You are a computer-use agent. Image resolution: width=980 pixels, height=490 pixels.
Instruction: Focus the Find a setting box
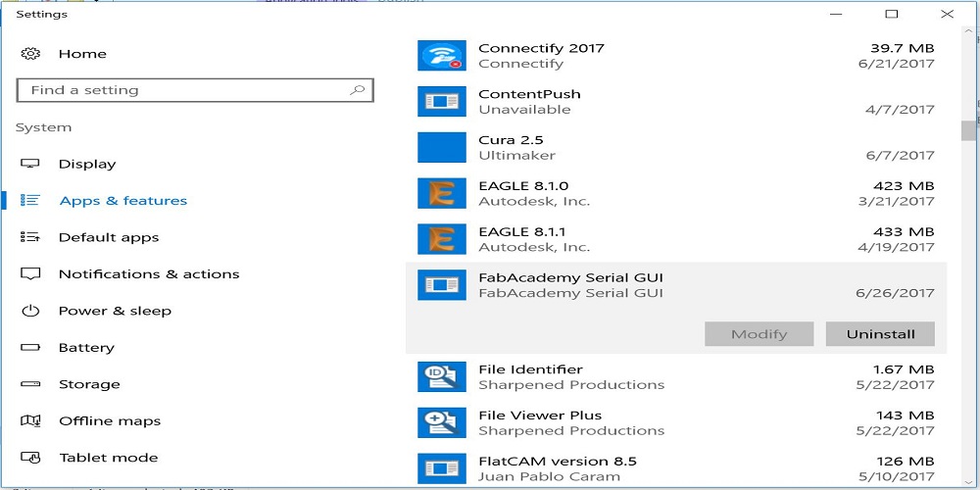click(x=195, y=90)
